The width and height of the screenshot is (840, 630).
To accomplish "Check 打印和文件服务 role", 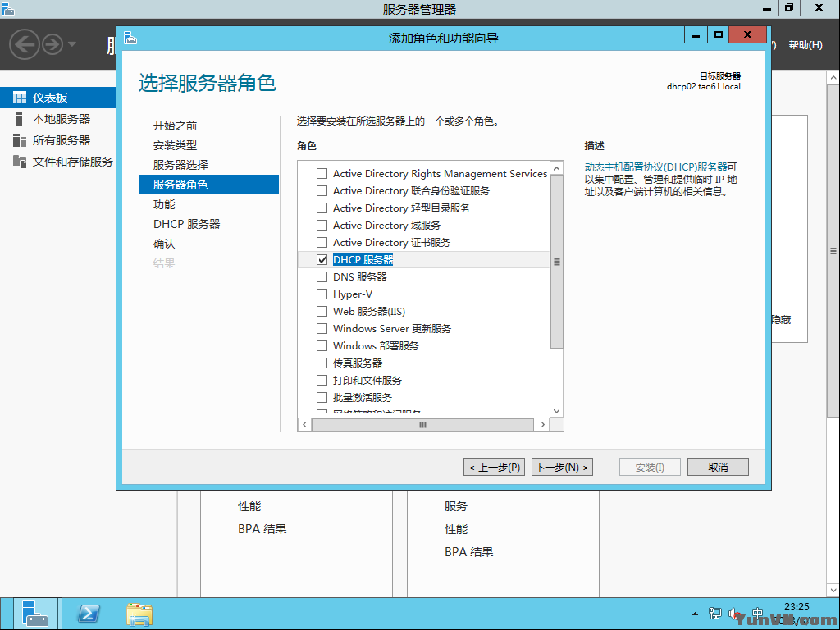I will click(322, 381).
